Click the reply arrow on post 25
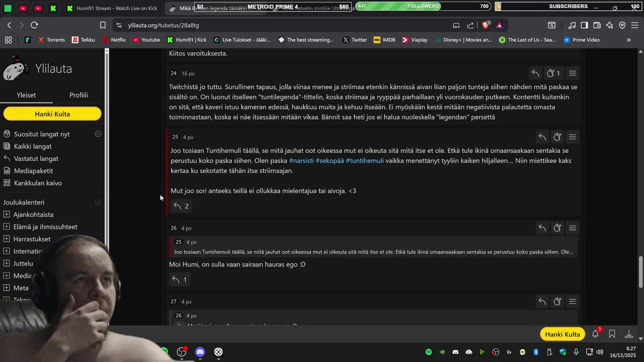The width and height of the screenshot is (644, 362). click(542, 137)
